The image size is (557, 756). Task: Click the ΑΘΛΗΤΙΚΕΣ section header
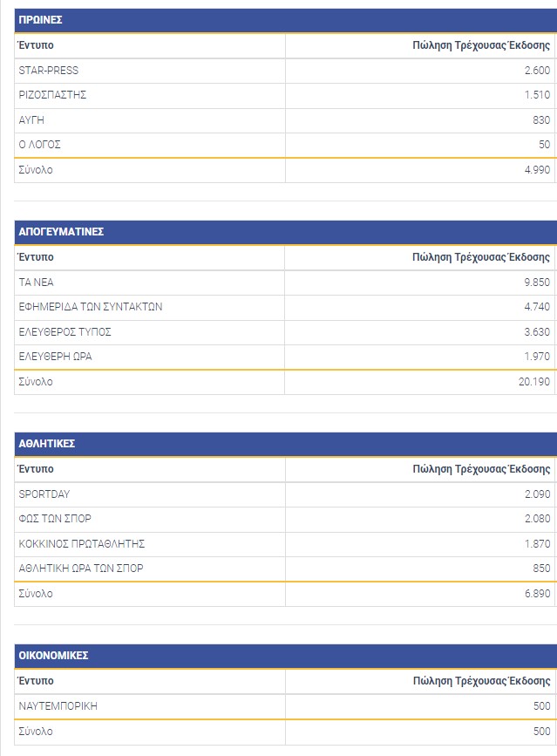click(x=47, y=444)
